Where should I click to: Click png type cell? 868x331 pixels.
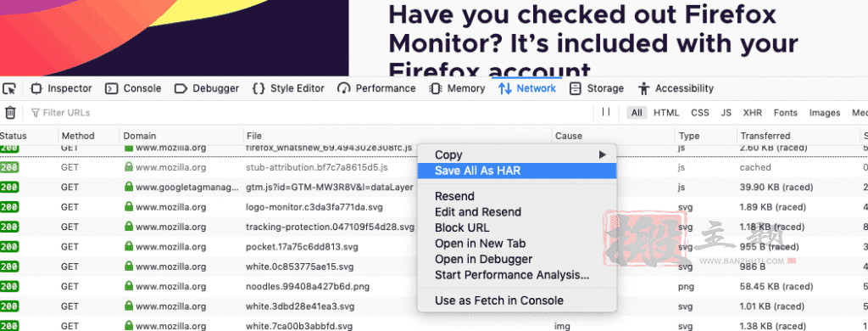[x=686, y=287]
